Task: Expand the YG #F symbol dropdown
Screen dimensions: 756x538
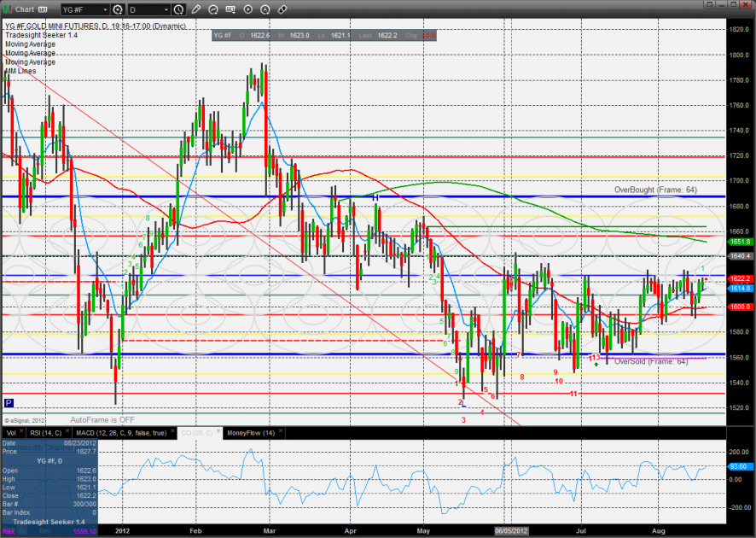Action: [x=104, y=10]
